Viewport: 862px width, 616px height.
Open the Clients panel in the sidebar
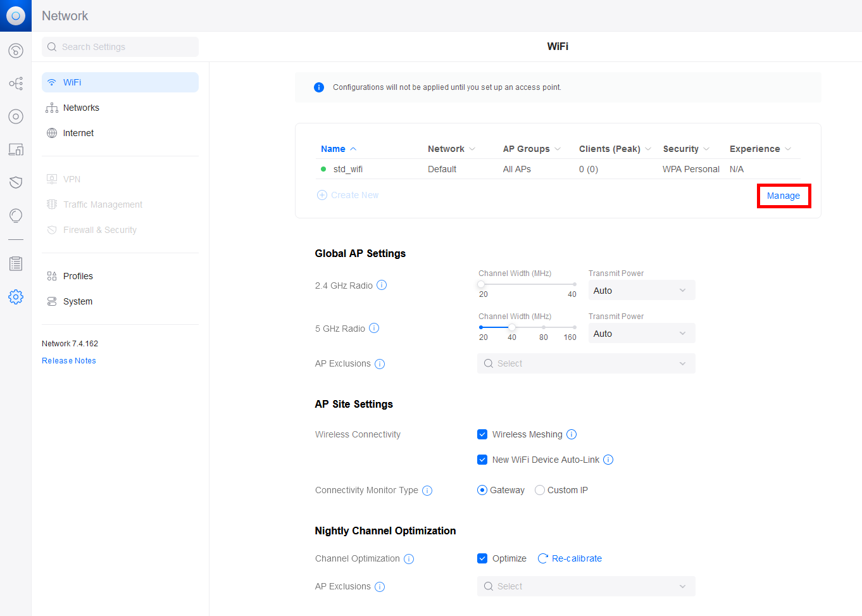tap(16, 149)
